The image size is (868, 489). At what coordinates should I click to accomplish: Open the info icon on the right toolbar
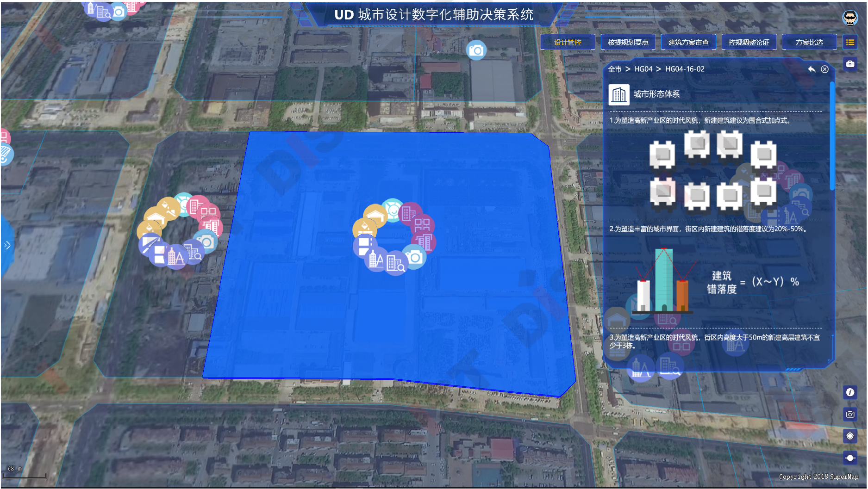pos(850,392)
